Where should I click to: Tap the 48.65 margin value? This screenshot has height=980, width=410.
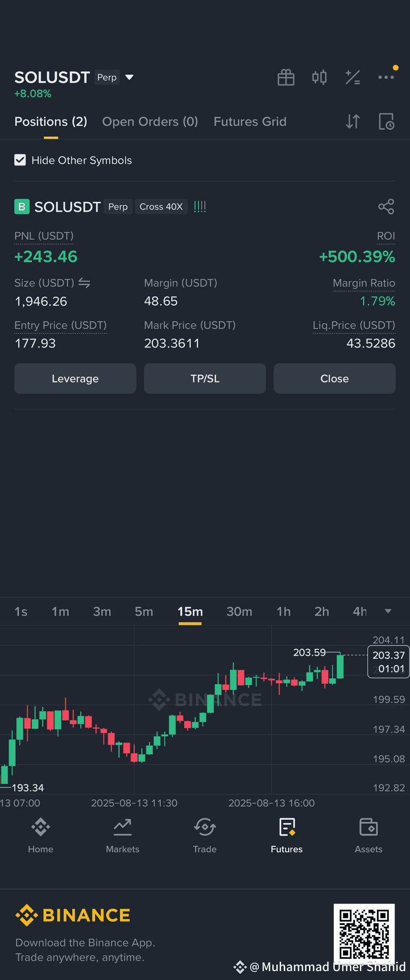pos(161,301)
